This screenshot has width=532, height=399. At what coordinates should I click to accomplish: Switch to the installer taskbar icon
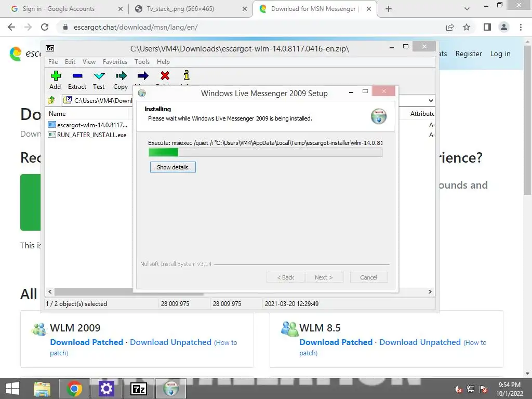(x=170, y=389)
